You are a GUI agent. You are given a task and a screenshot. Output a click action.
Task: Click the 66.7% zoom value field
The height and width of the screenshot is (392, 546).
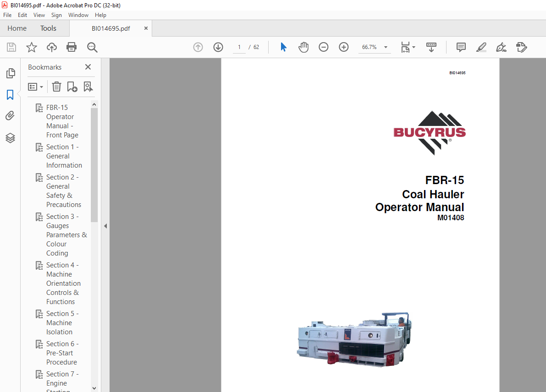point(370,47)
